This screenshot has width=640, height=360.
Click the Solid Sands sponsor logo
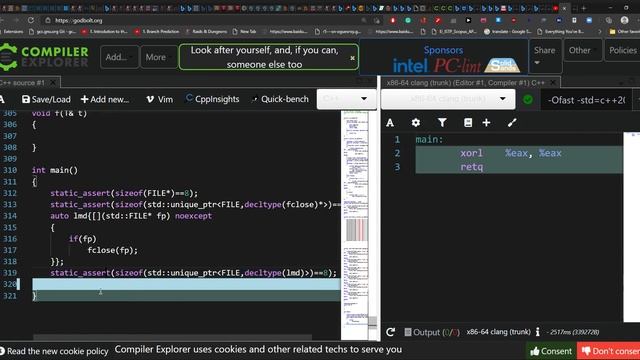(503, 65)
